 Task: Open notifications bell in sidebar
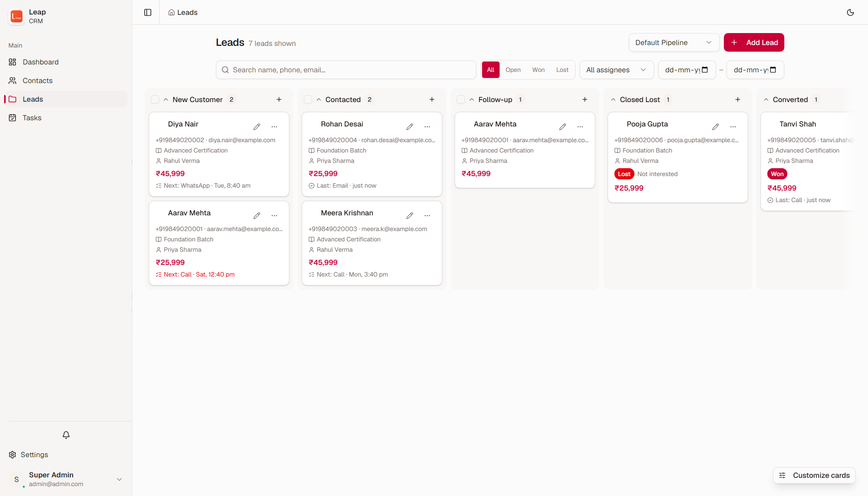(x=66, y=435)
